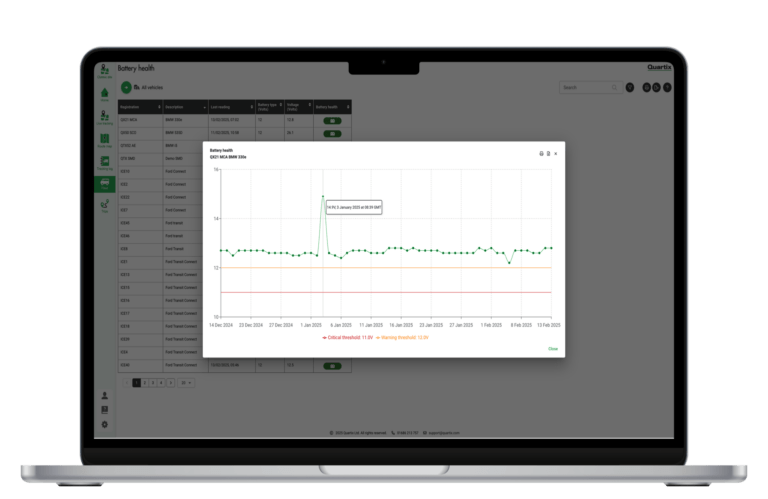Click the round question mark help icon
Image resolution: width=768 pixels, height=499 pixels.
(667, 87)
